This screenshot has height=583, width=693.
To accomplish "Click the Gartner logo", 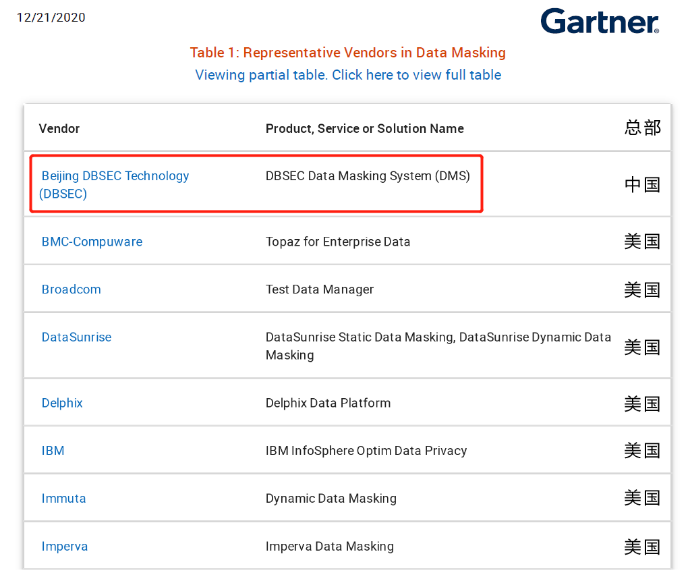I will (x=600, y=21).
